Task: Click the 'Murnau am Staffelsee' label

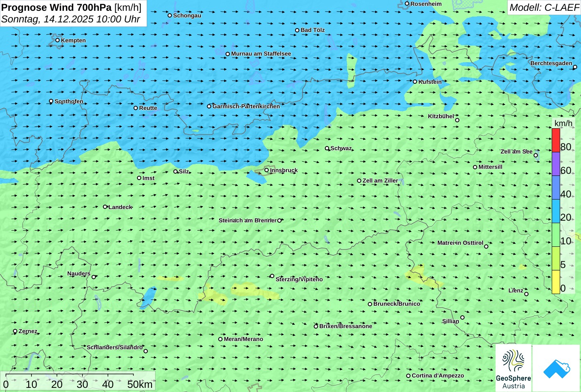Action: tap(261, 54)
